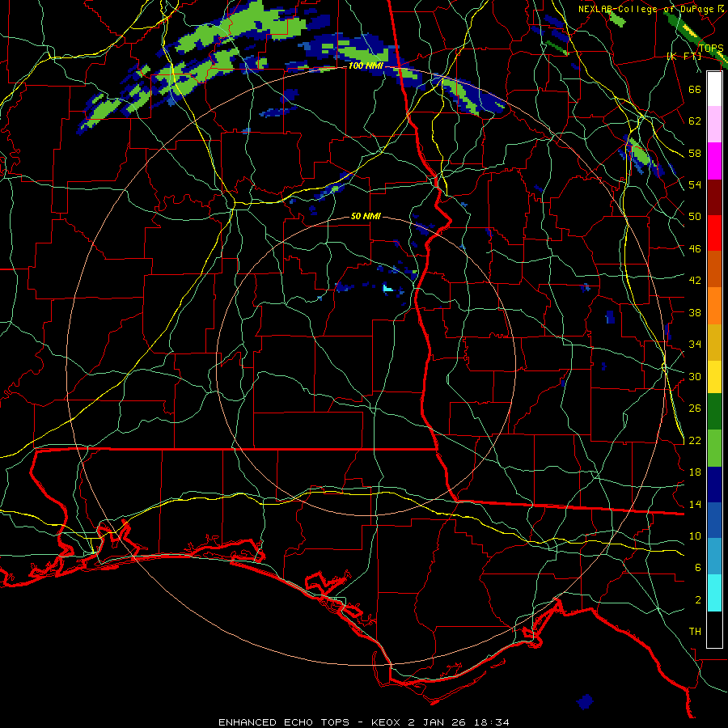Click the navy blue swatch in the scale
The image size is (728, 728).
(714, 485)
